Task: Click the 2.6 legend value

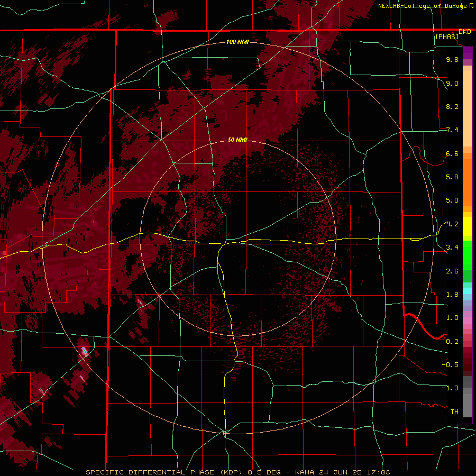Action: 452,271
